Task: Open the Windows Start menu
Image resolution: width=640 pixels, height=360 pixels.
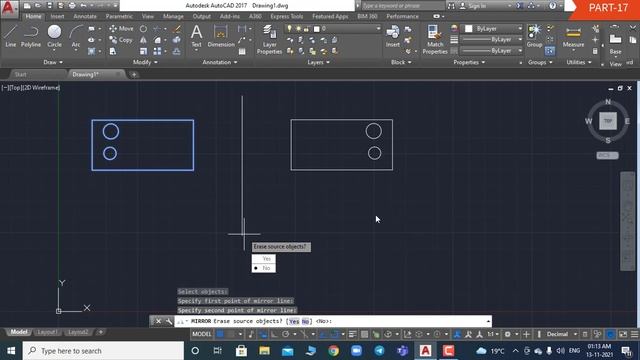Action: 11,351
